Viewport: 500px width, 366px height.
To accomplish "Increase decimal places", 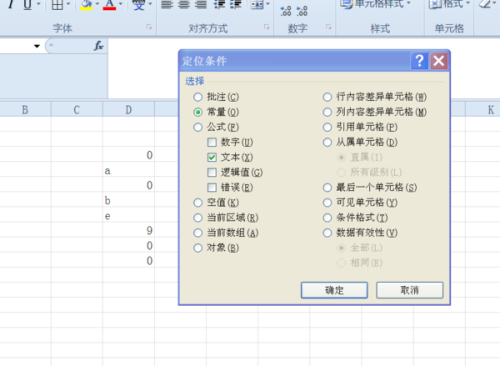I will [x=286, y=11].
